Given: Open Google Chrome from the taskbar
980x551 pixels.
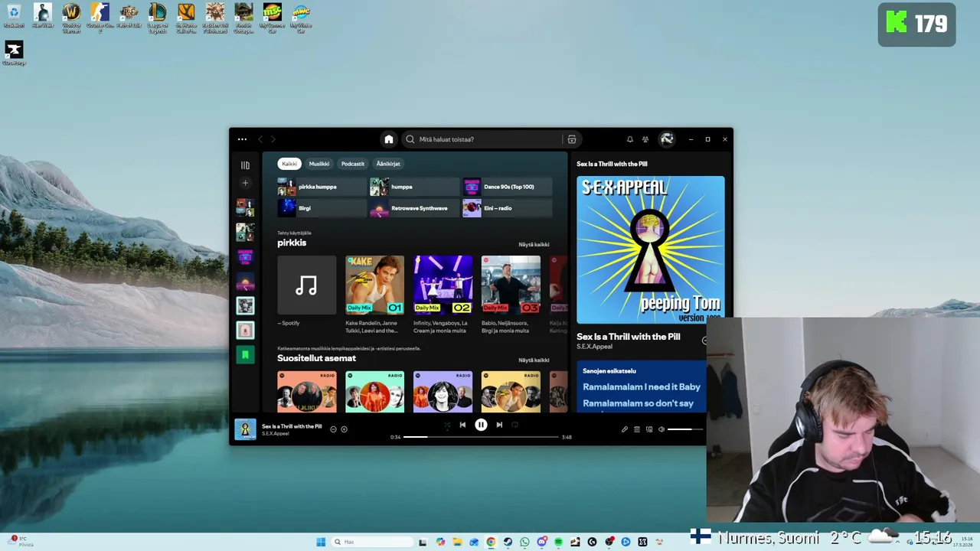Looking at the screenshot, I should click(x=491, y=542).
